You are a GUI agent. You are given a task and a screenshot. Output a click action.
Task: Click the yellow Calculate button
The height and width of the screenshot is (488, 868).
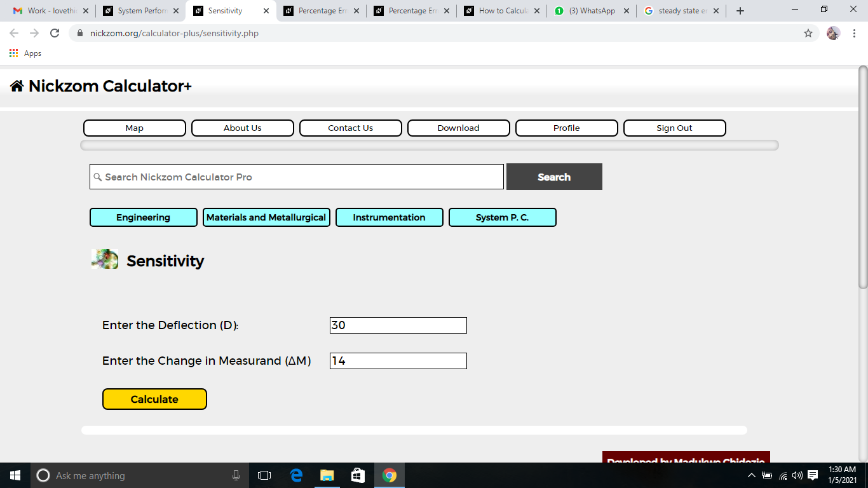click(154, 399)
